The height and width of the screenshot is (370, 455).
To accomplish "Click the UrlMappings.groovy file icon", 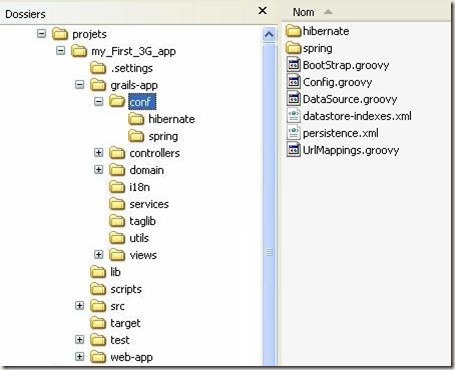I will coord(294,150).
